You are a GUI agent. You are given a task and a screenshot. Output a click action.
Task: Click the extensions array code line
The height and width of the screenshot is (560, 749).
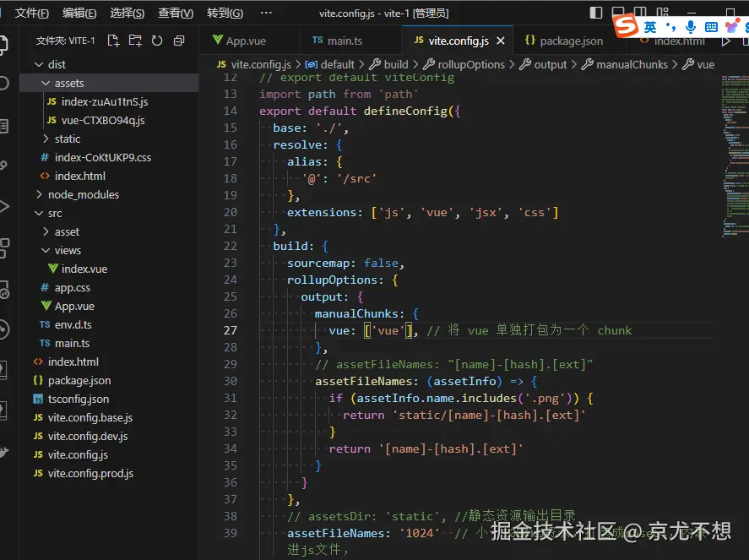coord(422,213)
